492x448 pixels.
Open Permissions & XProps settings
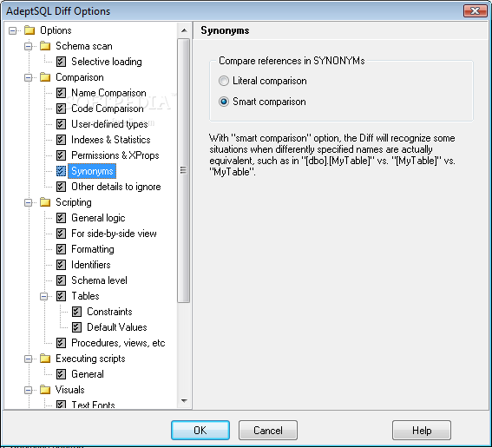(115, 155)
